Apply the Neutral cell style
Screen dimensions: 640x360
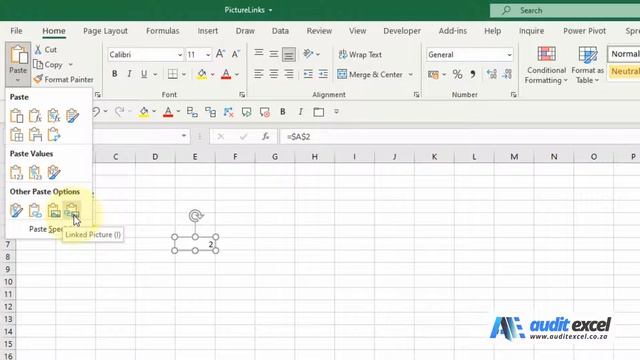[x=624, y=71]
